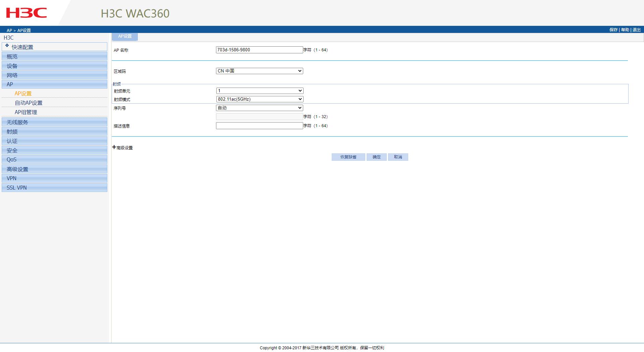Expand the SSL VPN sidebar menu
The width and height of the screenshot is (644, 352).
point(54,188)
